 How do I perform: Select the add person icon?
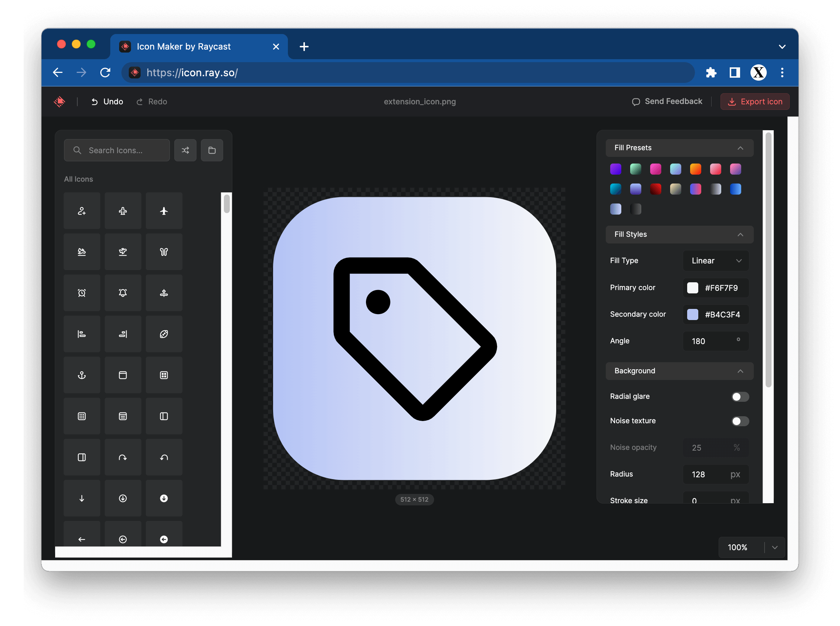pos(82,211)
